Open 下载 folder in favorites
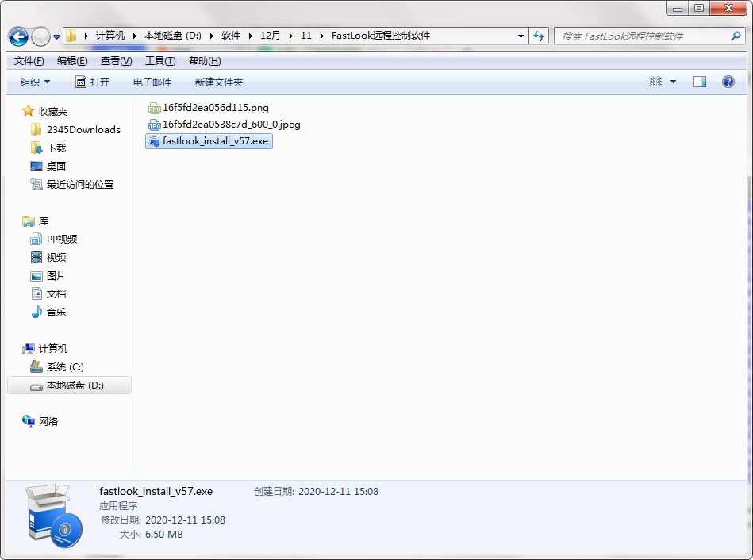The width and height of the screenshot is (753, 560). tap(48, 148)
